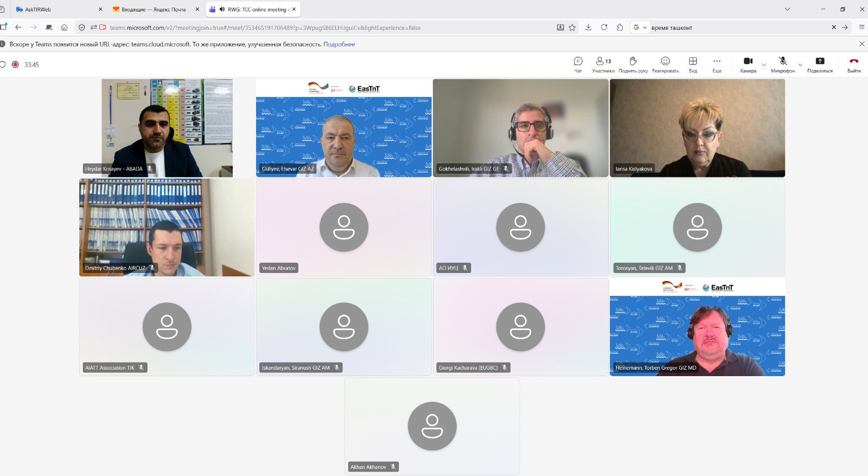Raise your hand in the meeting
Screen dimensions: 868x476
(x=633, y=64)
